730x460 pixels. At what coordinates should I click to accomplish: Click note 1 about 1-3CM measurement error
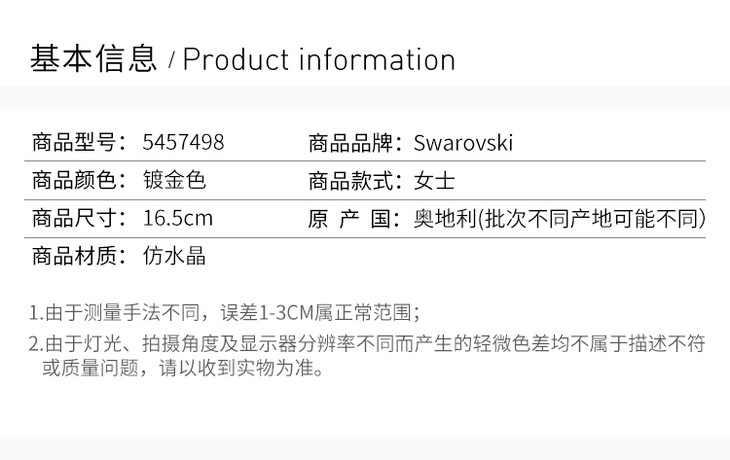[225, 311]
